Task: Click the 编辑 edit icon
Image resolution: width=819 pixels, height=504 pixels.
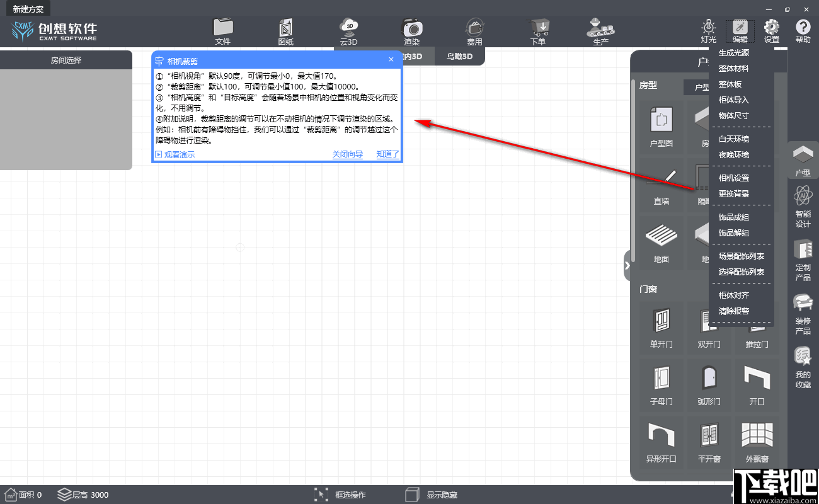Action: pos(740,31)
